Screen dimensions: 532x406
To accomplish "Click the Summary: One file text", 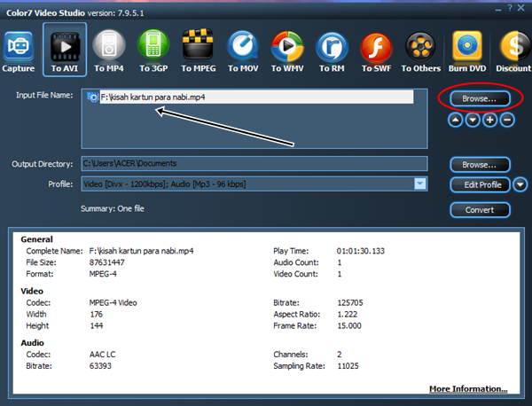I will point(113,208).
